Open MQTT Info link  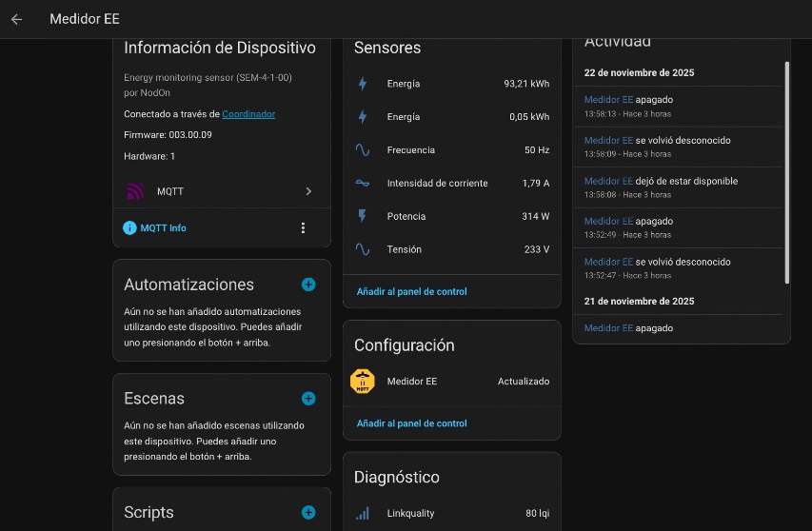[163, 227]
